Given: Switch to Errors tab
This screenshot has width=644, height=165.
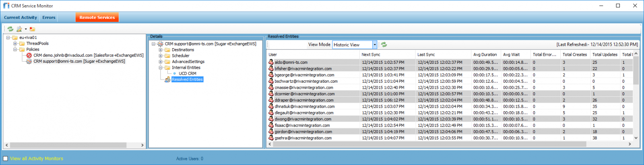Looking at the screenshot, I should coord(49,18).
